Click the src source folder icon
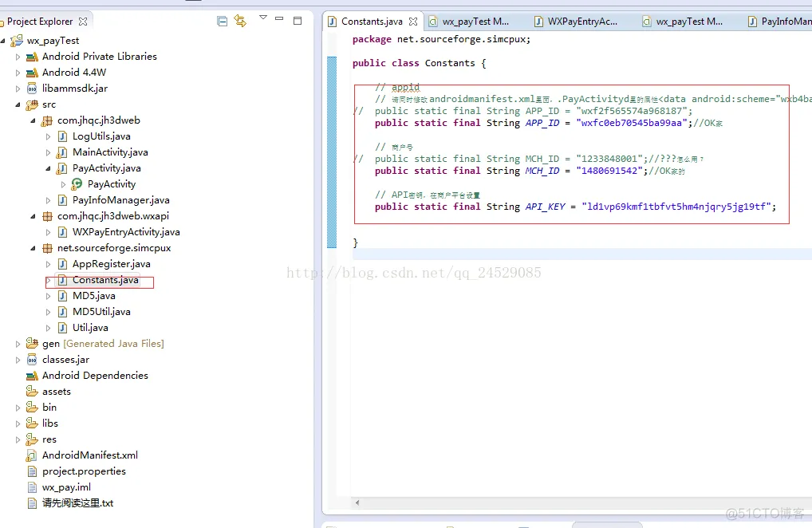Image resolution: width=812 pixels, height=528 pixels. click(32, 104)
